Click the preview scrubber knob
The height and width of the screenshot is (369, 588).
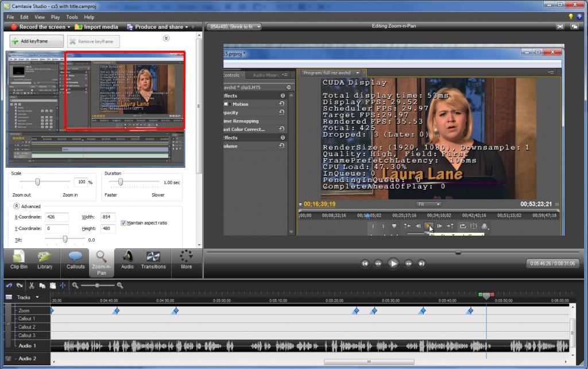click(x=458, y=253)
